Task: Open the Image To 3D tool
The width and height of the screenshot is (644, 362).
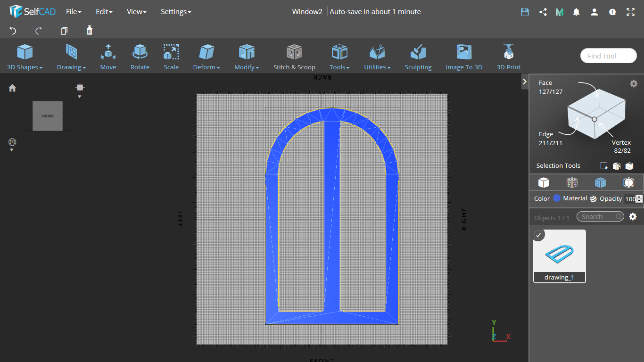Action: pyautogui.click(x=464, y=57)
